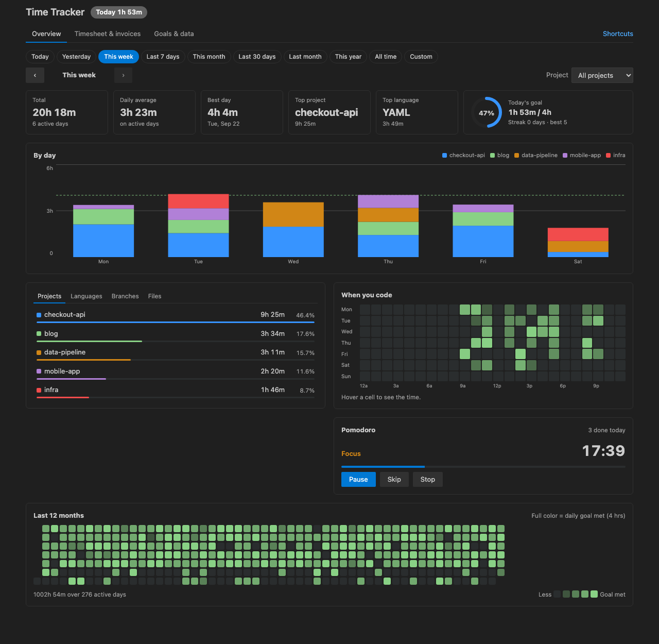Click the red infra segment of Tuesday bar
Image resolution: width=659 pixels, height=644 pixels.
pyautogui.click(x=198, y=201)
